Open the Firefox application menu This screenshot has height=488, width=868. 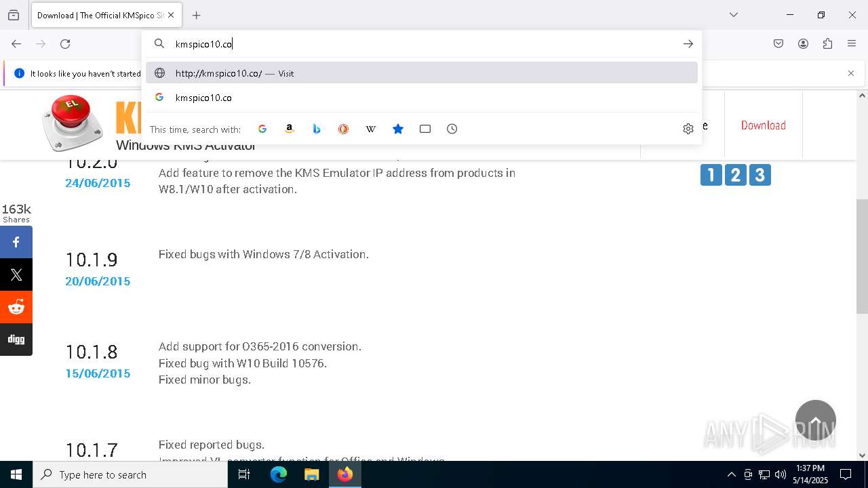tap(852, 43)
